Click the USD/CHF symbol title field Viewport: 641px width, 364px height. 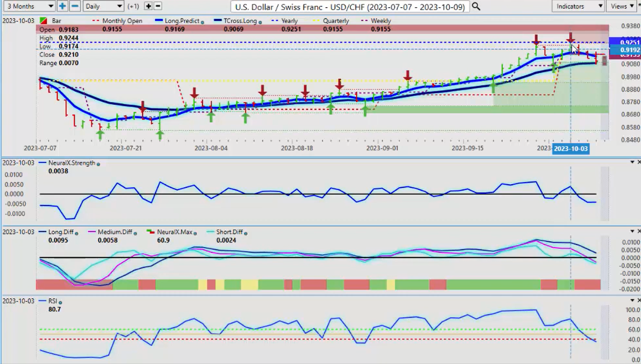pyautogui.click(x=350, y=6)
